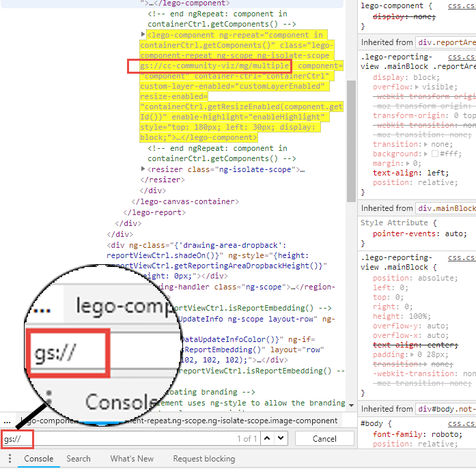This screenshot has width=476, height=469.
Task: Click the 1 of 1 result counter
Action: [247, 439]
